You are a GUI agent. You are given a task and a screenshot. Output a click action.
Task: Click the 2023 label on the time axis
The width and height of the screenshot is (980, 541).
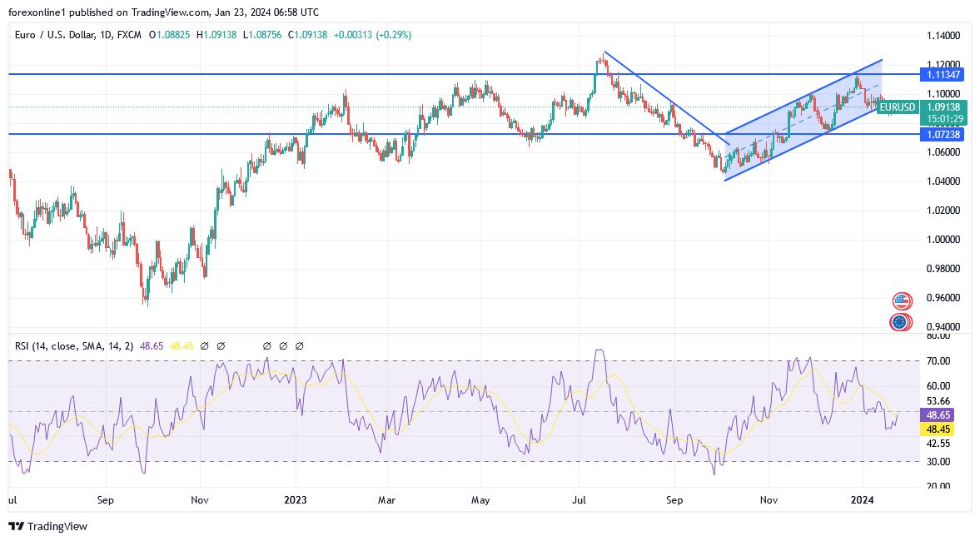295,500
